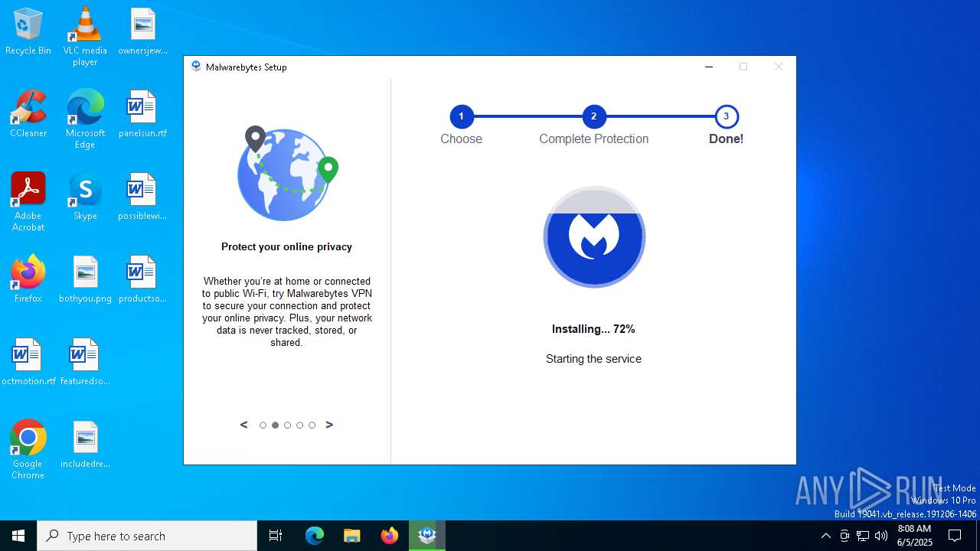Click the Malwarebytes logo progress circle
Viewport: 980px width, 551px height.
coord(594,237)
